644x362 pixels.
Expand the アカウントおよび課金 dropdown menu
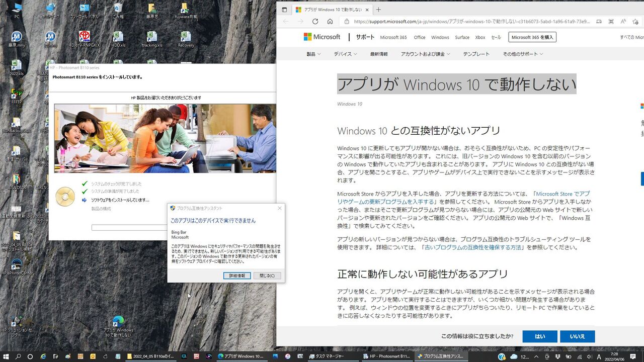(425, 54)
